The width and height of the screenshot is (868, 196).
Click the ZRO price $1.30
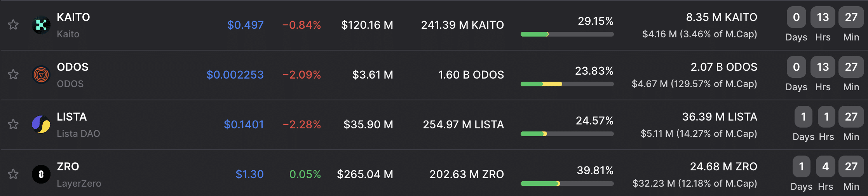249,174
